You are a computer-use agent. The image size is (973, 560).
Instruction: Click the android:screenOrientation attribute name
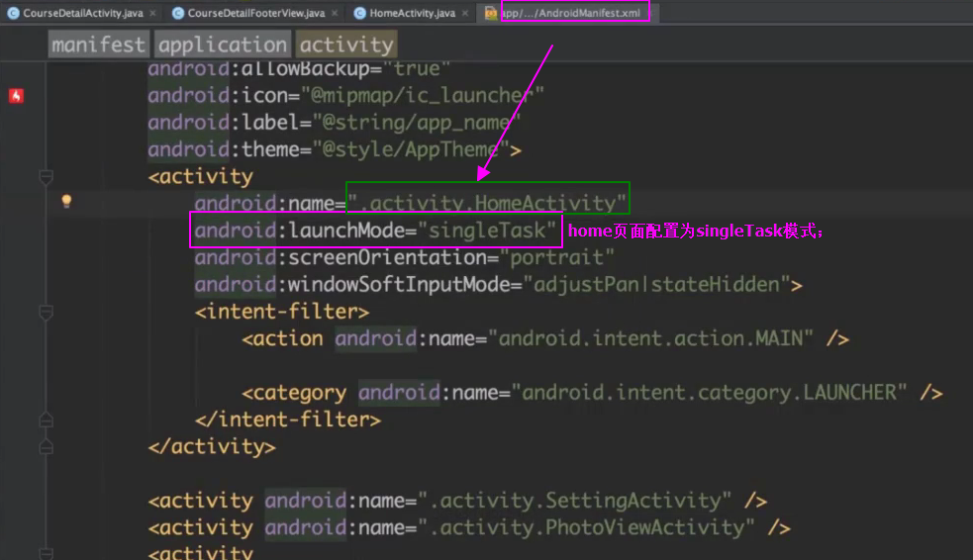point(341,257)
